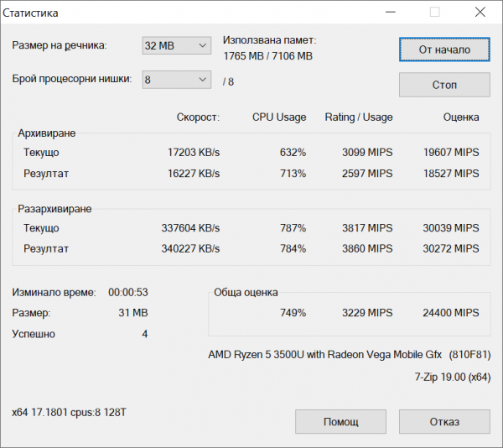Click the "x64 17.1801 cpus:8 128T" text
Screen dimensions: 503x448
69,413
